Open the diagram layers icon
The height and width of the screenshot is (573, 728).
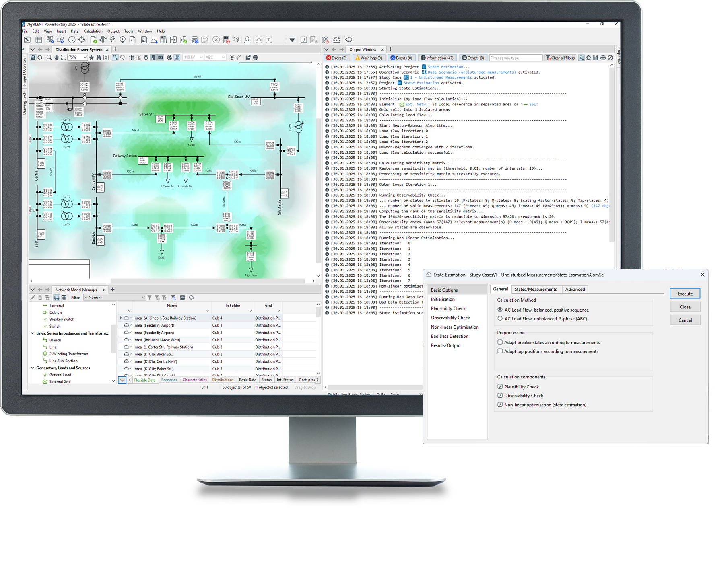point(146,58)
